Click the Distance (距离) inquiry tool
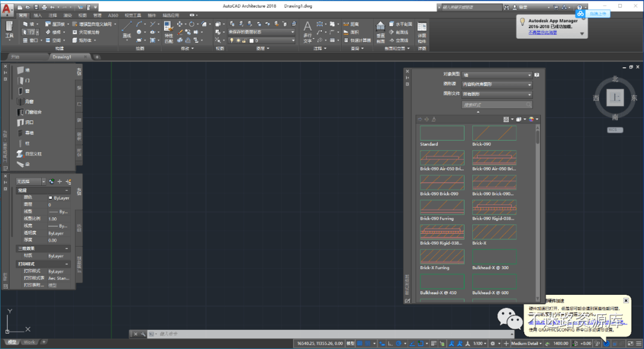The height and width of the screenshot is (349, 644). coord(351,24)
